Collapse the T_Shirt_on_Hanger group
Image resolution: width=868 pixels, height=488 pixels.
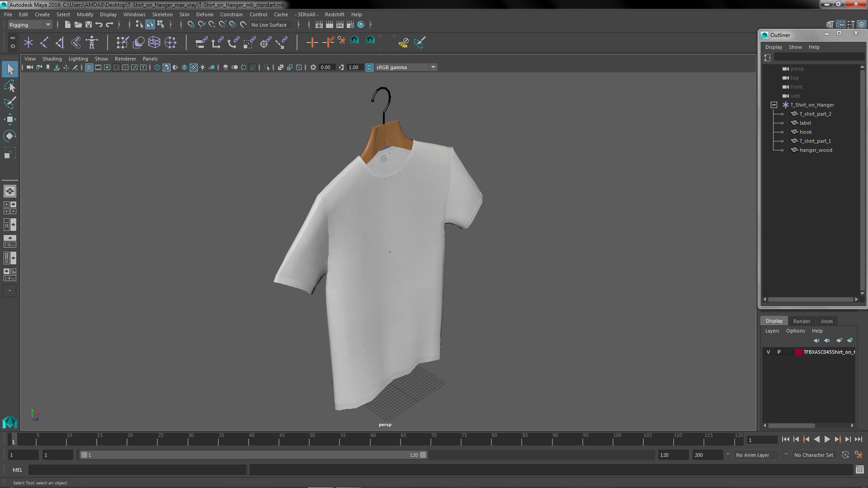[774, 105]
